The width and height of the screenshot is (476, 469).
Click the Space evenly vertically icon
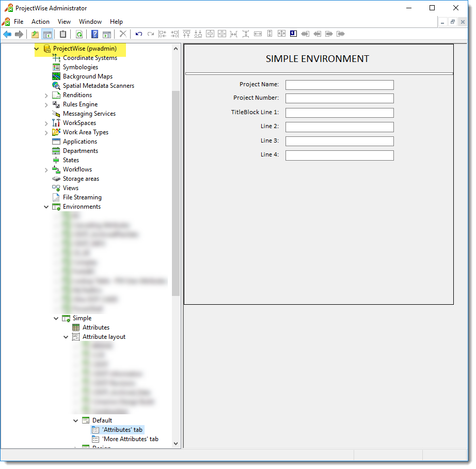coord(246,34)
